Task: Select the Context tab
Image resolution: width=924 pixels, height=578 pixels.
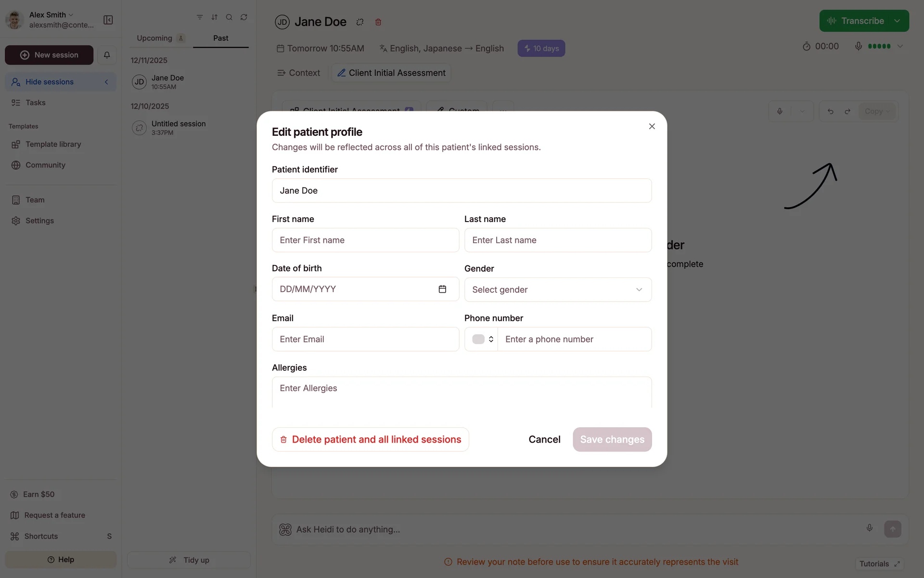Action: (x=299, y=73)
